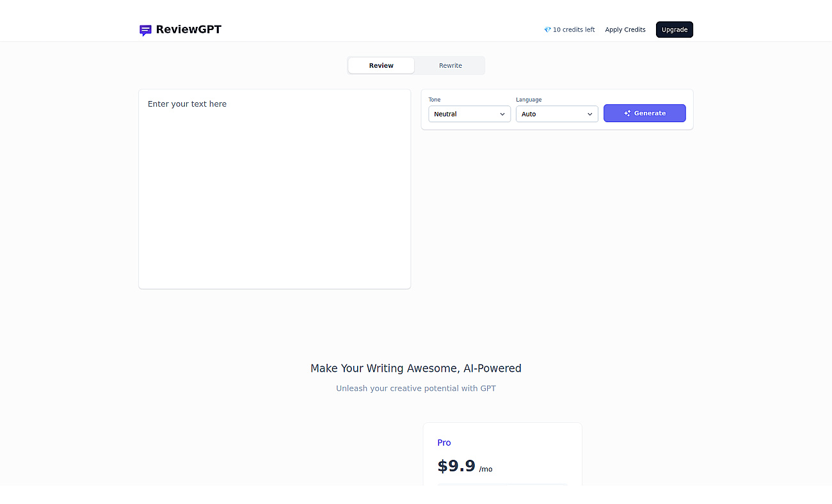Open the Tone dropdown set to Neutral
This screenshot has width=832, height=504.
point(470,114)
